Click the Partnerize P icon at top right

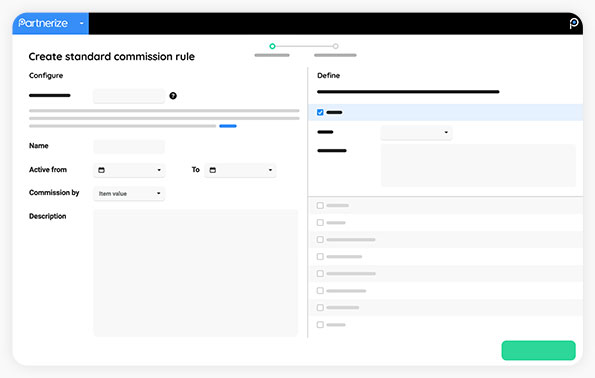[574, 23]
